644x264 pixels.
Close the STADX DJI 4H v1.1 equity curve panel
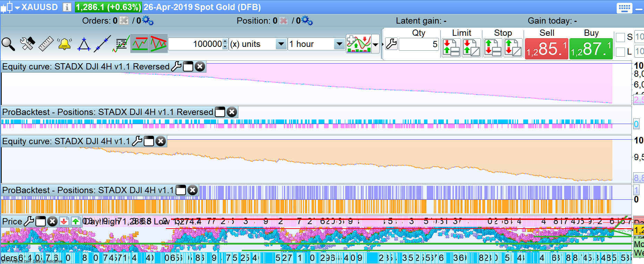click(160, 141)
